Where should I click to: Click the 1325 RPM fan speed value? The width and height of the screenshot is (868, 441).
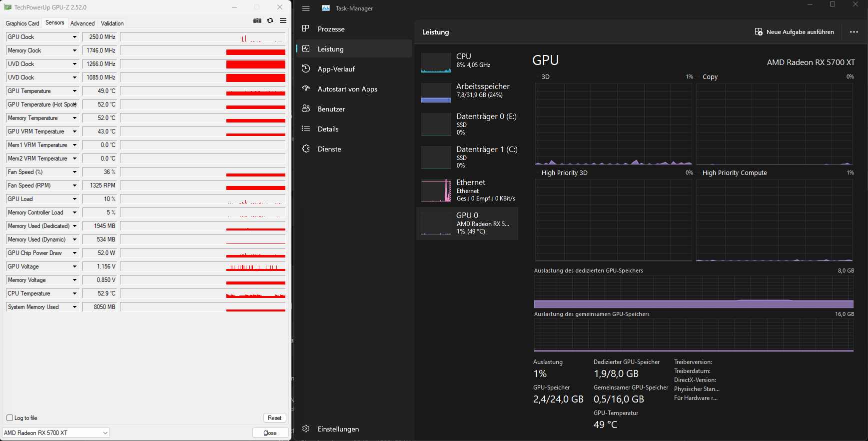point(100,185)
